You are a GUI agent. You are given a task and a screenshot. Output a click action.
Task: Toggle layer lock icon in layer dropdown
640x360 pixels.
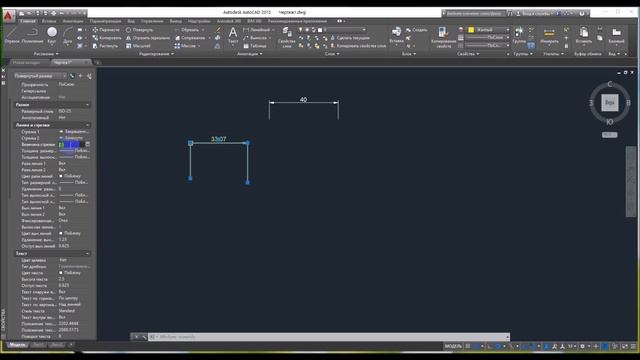(x=314, y=30)
